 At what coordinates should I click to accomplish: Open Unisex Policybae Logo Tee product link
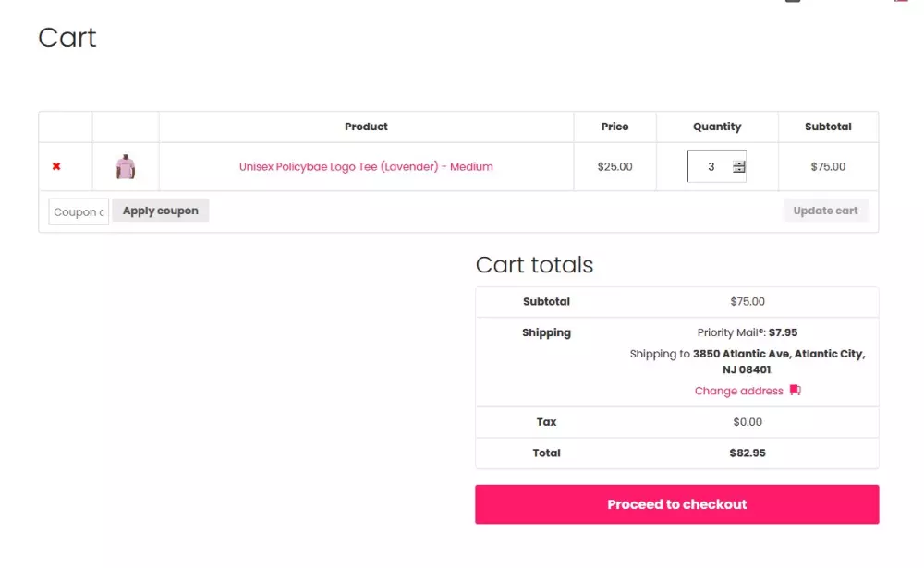tap(366, 167)
